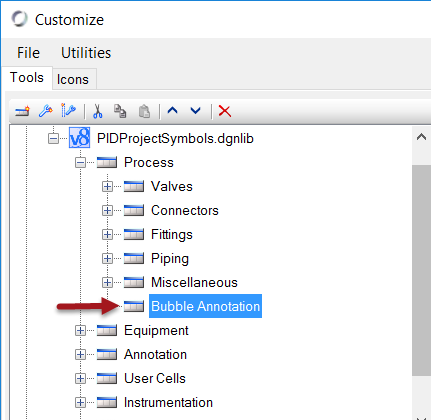Open the Utilities menu

86,53
